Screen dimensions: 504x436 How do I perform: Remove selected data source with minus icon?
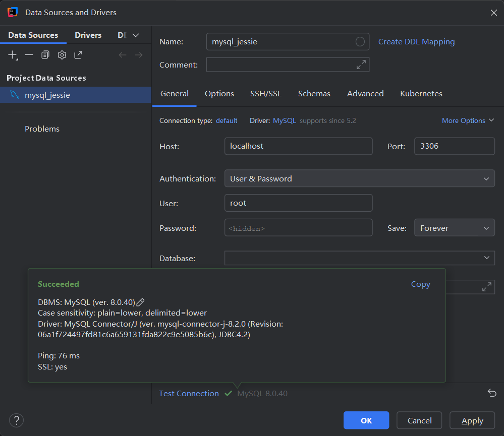pyautogui.click(x=29, y=55)
